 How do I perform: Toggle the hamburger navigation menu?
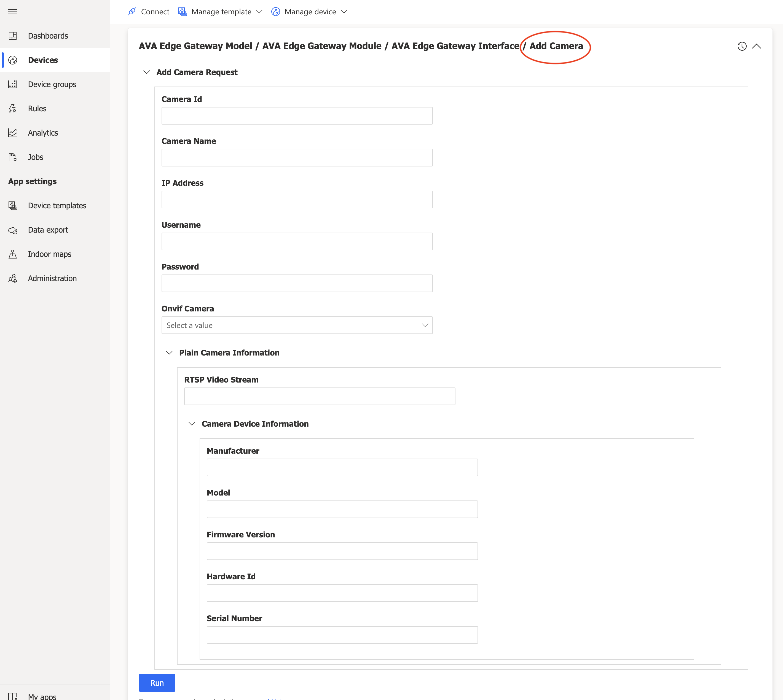click(x=13, y=12)
